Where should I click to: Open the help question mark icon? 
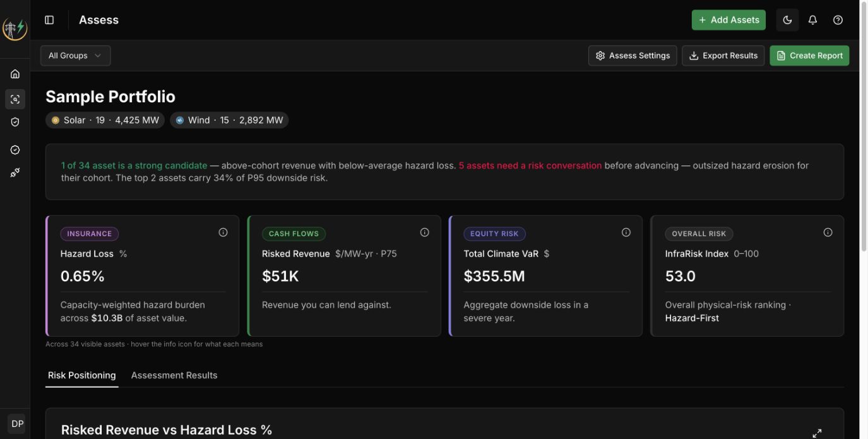tap(838, 20)
